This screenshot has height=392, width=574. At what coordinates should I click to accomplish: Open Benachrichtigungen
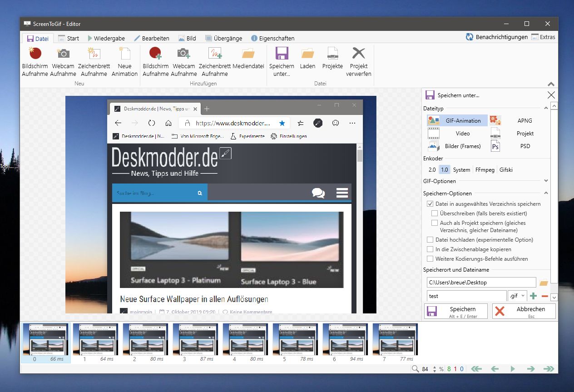(496, 37)
